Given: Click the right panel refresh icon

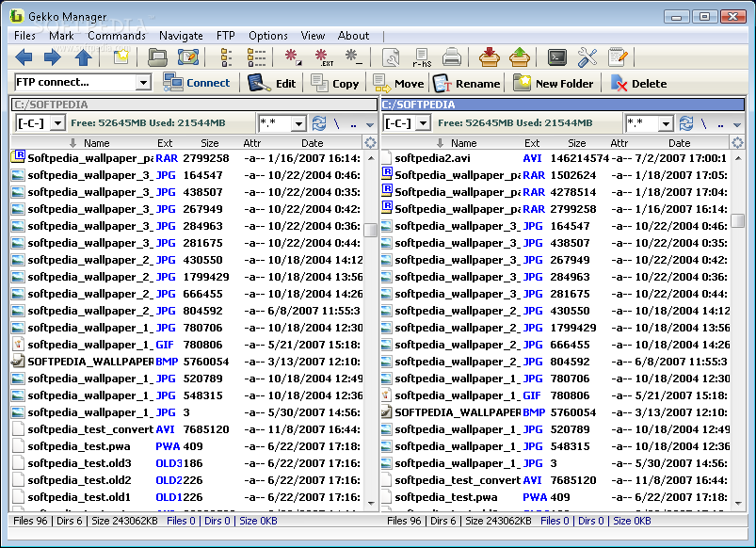Looking at the screenshot, I should (x=686, y=123).
